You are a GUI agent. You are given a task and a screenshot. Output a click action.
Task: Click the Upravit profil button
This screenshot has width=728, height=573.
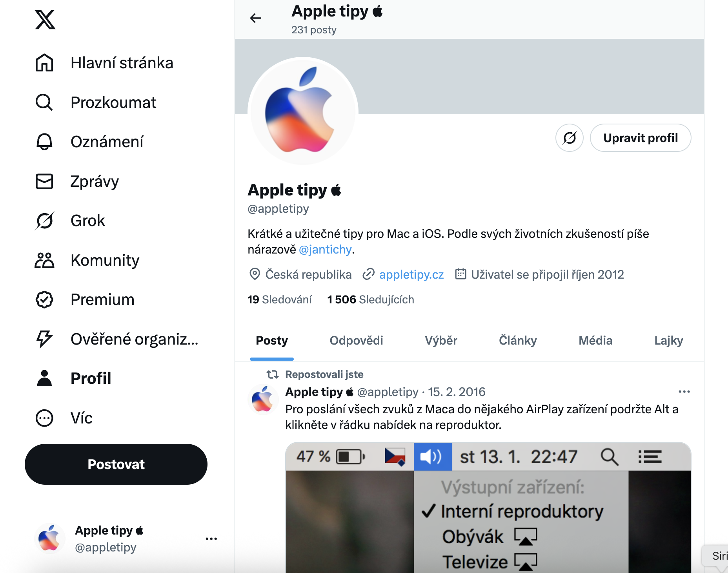click(x=641, y=138)
